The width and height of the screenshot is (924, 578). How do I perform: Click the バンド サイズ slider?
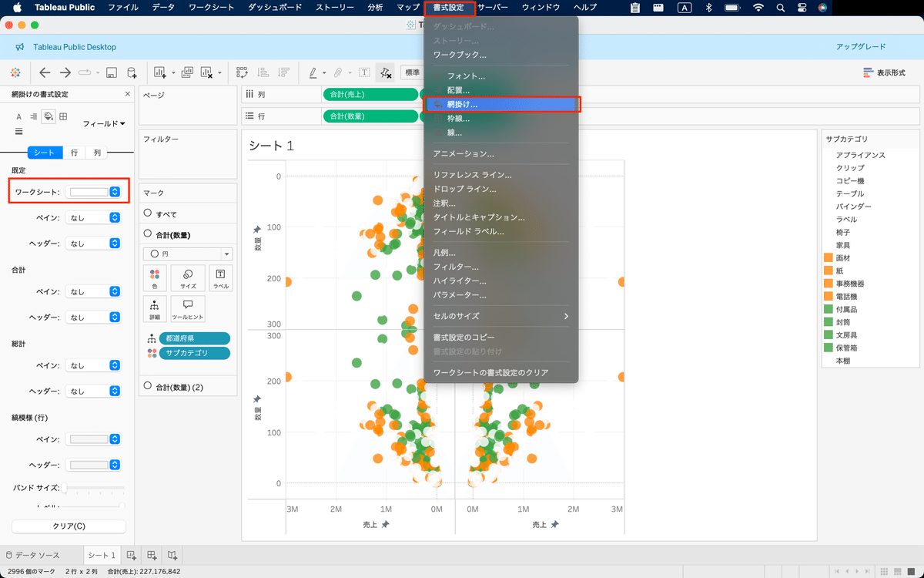coord(94,488)
